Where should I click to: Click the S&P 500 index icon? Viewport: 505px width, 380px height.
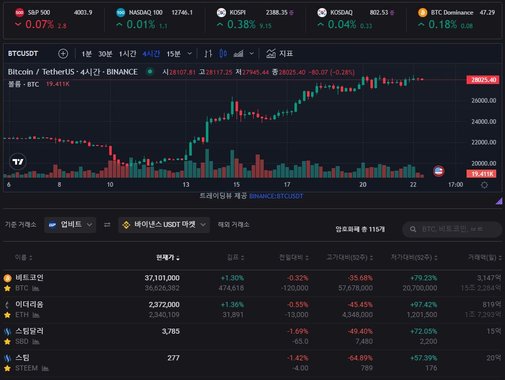pyautogui.click(x=19, y=13)
